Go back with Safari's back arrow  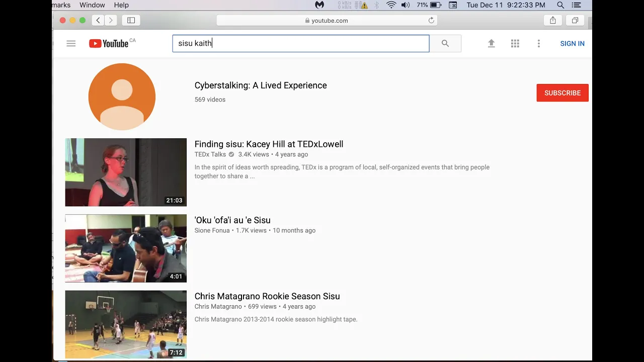pos(98,20)
